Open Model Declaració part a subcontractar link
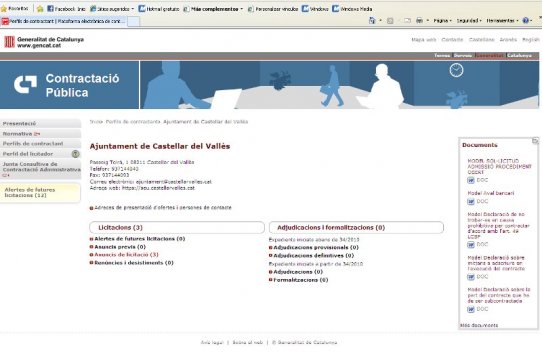The width and height of the screenshot is (542, 361). [x=499, y=295]
